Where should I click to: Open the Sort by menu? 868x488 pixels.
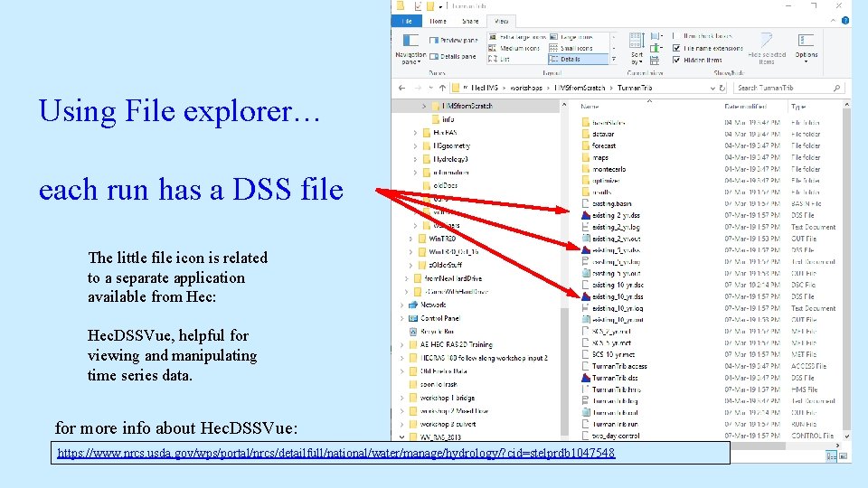click(x=636, y=49)
